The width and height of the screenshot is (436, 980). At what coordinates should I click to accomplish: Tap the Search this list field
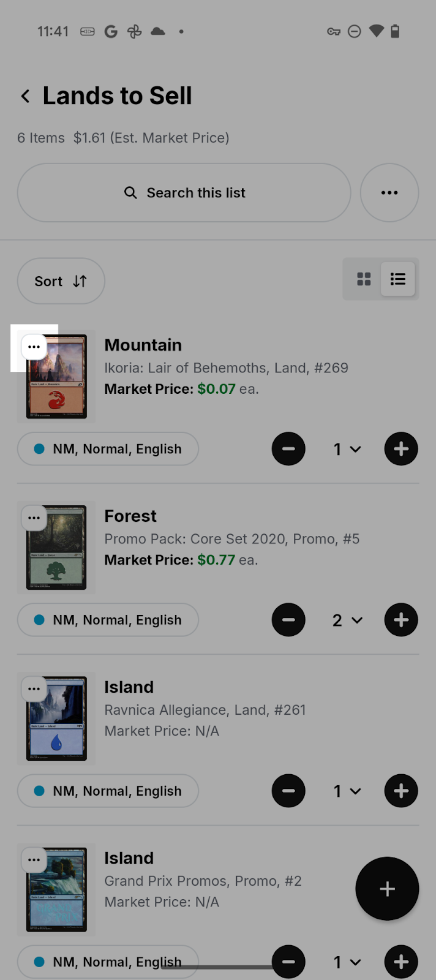pos(184,193)
